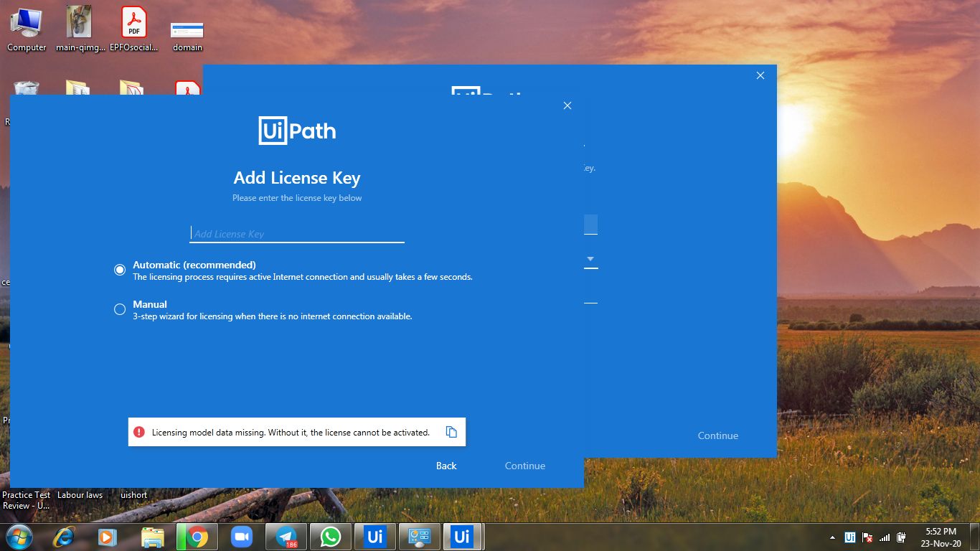
Task: Launch Internet Explorer from the taskbar
Action: [x=65, y=537]
